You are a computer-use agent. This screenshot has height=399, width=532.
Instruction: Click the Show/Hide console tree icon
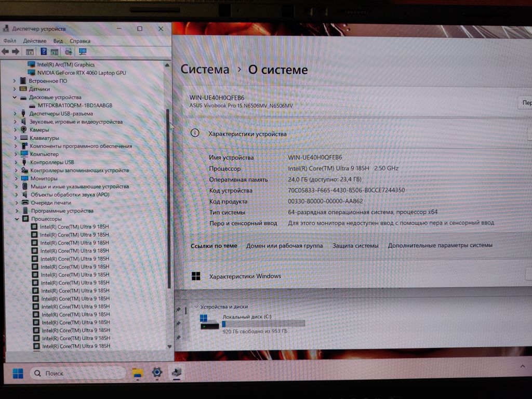(30, 51)
